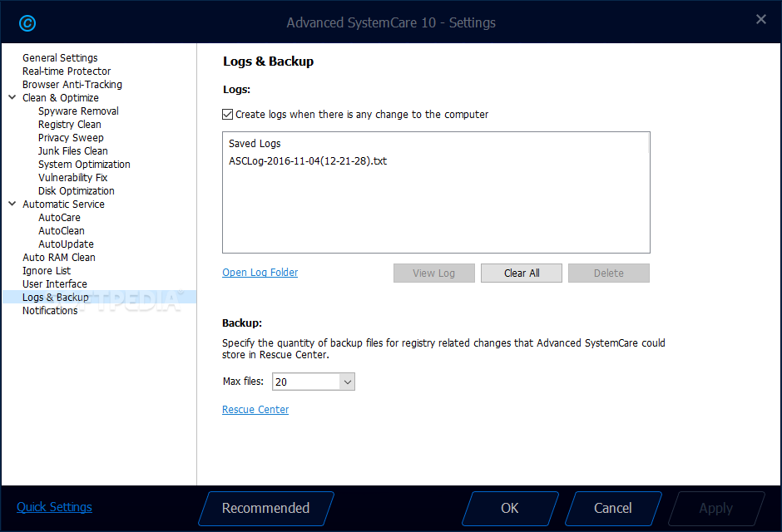This screenshot has width=782, height=532.
Task: Select User Interface settings
Action: pyautogui.click(x=55, y=284)
